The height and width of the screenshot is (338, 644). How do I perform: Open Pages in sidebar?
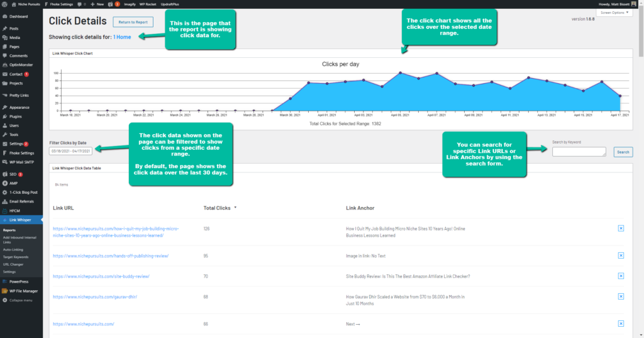(x=14, y=47)
